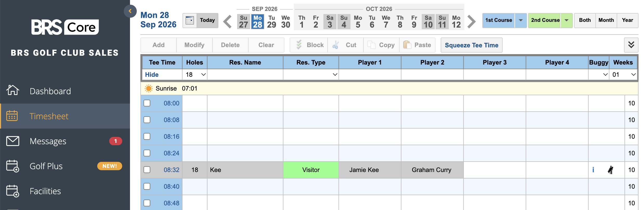
Task: Click Cut in the toolbar
Action: (x=346, y=45)
